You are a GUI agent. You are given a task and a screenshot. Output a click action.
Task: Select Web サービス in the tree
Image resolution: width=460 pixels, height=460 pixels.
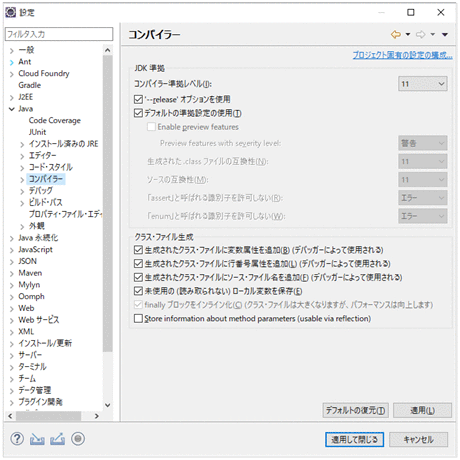[39, 320]
